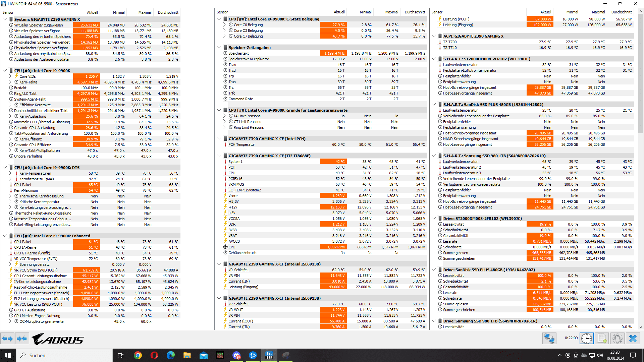The image size is (644, 362).
Task: Open sensor settings via the gear icon
Action: (617, 339)
